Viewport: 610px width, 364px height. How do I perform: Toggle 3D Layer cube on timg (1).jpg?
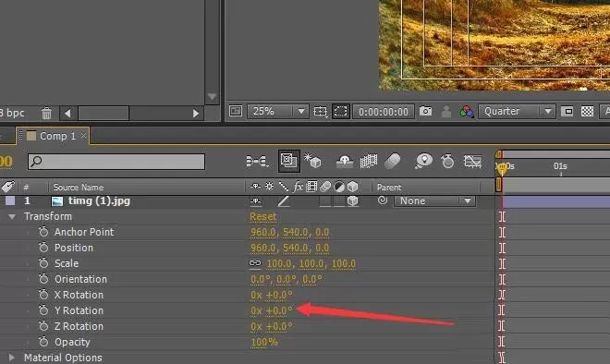[352, 201]
